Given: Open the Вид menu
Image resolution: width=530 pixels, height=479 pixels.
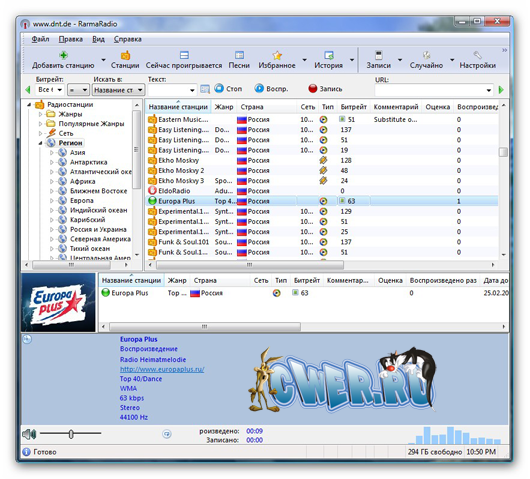Looking at the screenshot, I should [x=98, y=39].
